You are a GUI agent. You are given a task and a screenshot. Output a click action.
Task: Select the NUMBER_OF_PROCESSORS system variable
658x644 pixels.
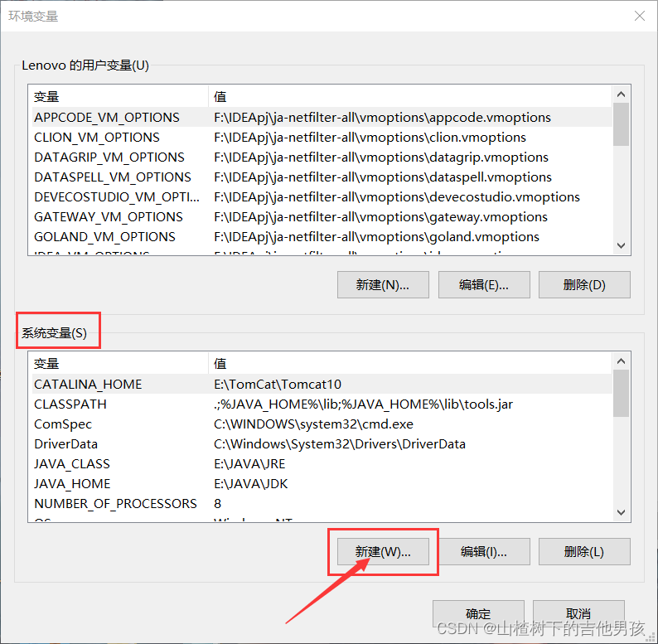[x=322, y=503]
